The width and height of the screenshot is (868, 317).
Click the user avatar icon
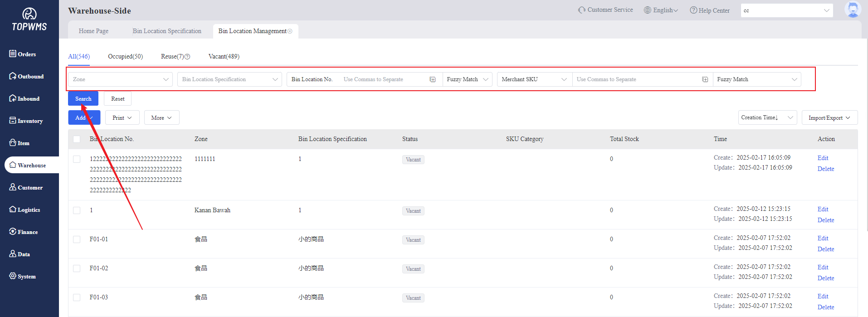[x=853, y=10]
